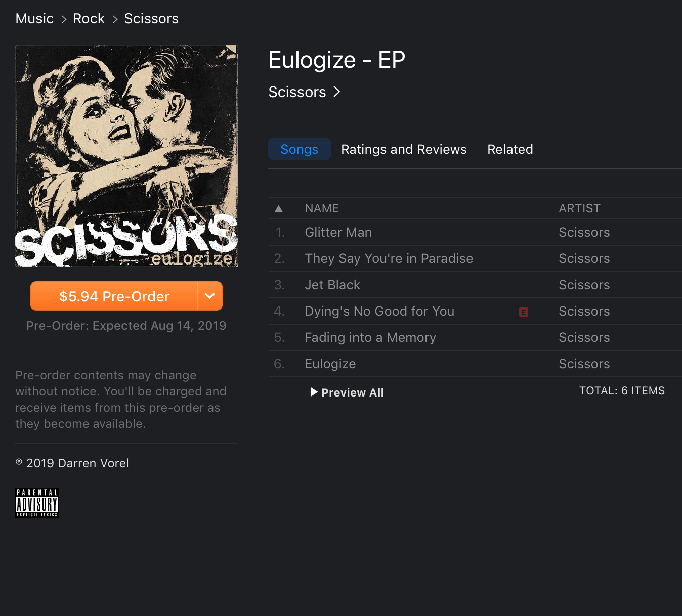This screenshot has height=616, width=682.
Task: Click the explicit badge on Dying's No Good for You
Action: click(524, 312)
